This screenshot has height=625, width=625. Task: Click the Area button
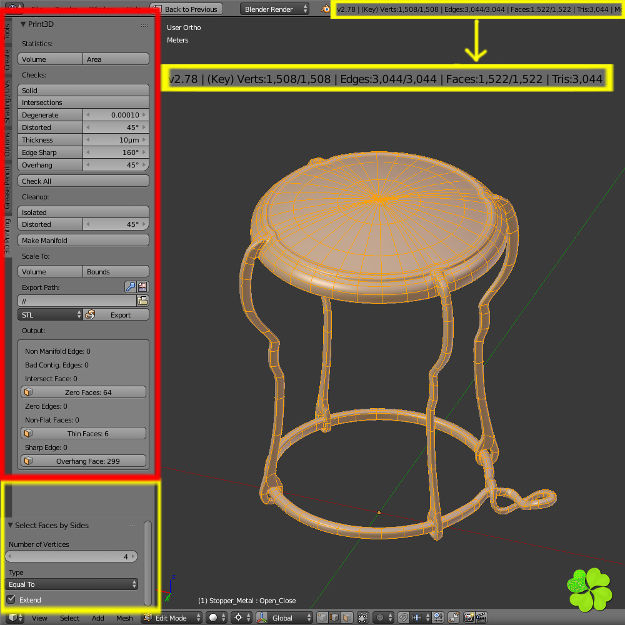(x=116, y=59)
